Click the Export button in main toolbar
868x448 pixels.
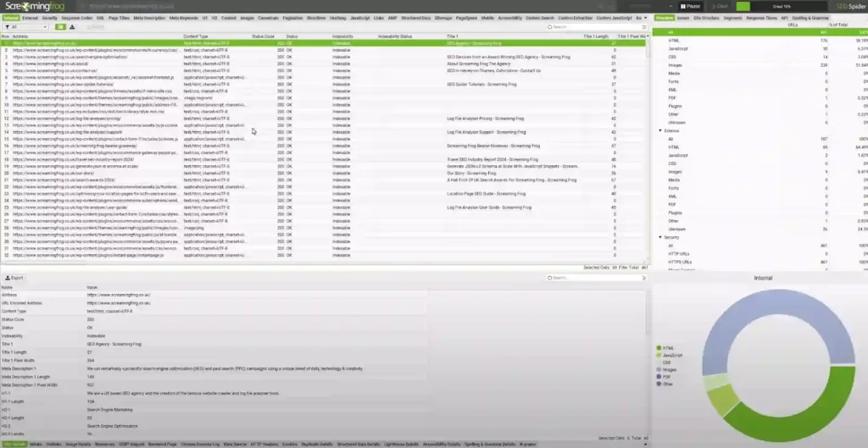point(95,26)
